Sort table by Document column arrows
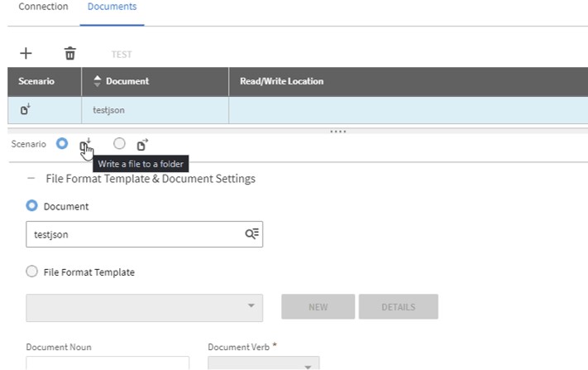Image resolution: width=588 pixels, height=370 pixels. (x=97, y=81)
